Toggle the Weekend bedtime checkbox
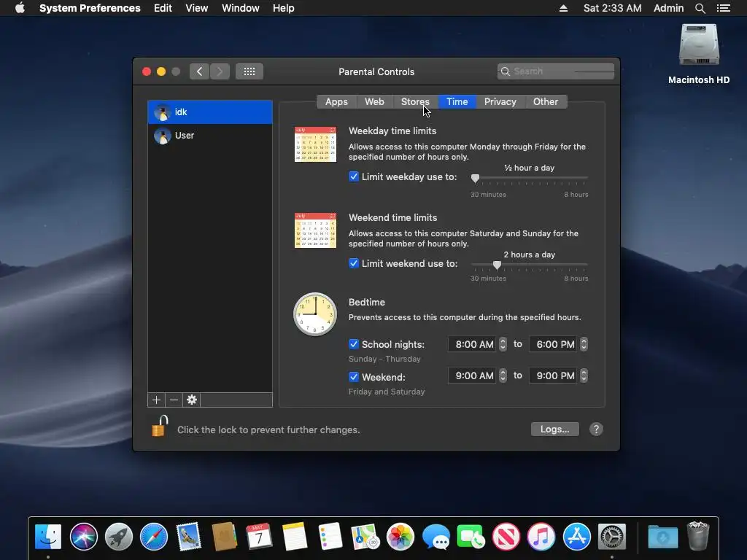747x560 pixels. [354, 377]
